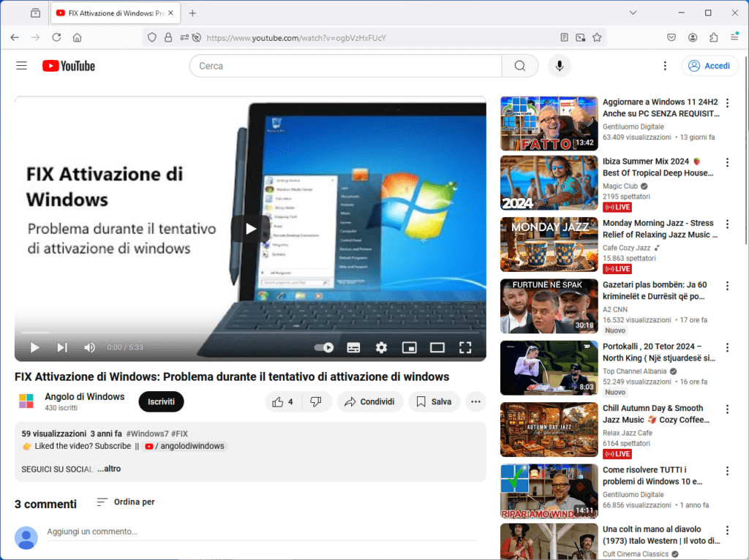Sign in using the Accedi button
Viewport: 749px width, 560px height.
click(710, 66)
